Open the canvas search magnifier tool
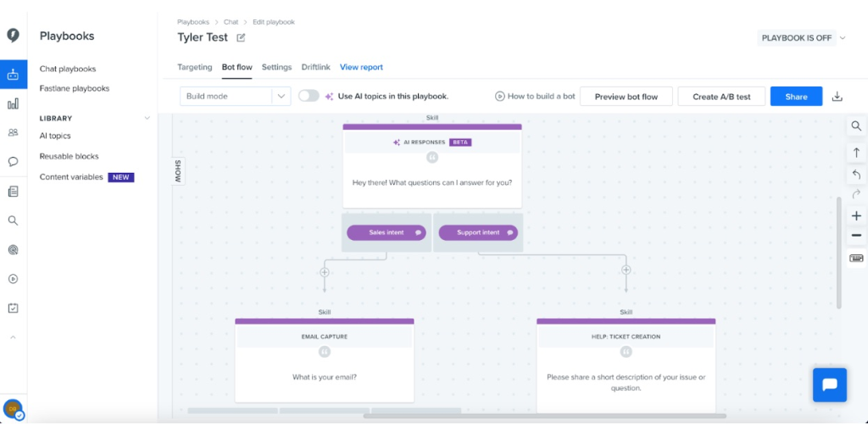This screenshot has width=868, height=424. click(x=856, y=126)
